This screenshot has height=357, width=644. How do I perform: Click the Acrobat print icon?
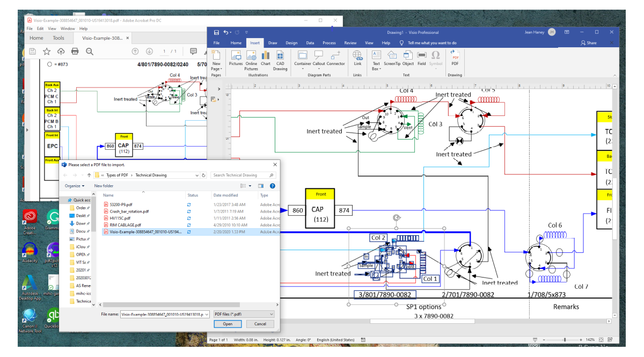(75, 52)
